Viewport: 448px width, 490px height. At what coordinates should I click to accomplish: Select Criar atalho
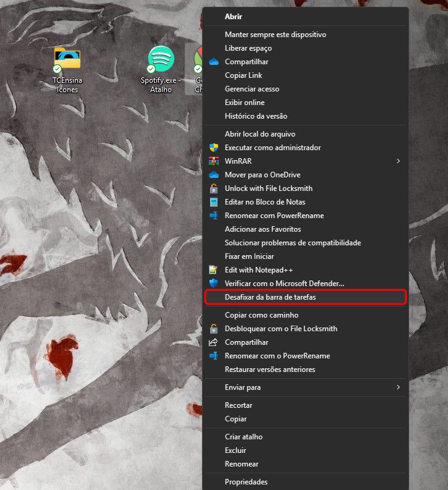click(243, 437)
